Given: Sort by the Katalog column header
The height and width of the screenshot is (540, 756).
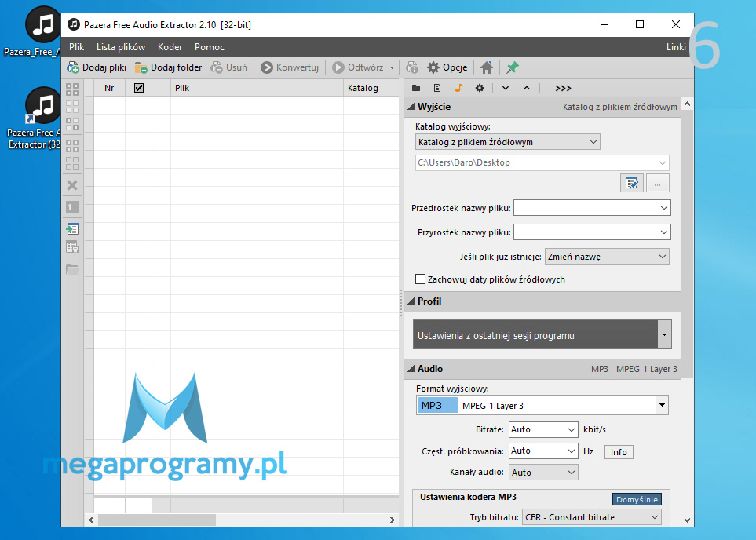Looking at the screenshot, I should tap(371, 88).
